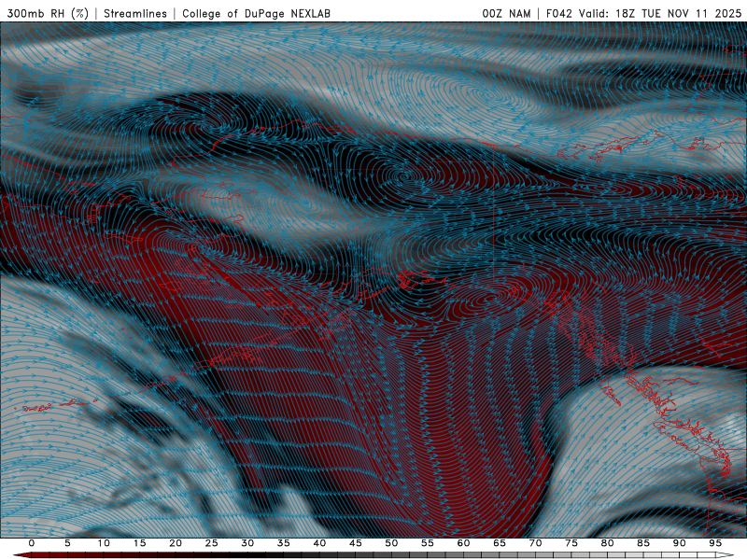This screenshot has width=747, height=560.
Task: Click the "25" tick label on the scale
Action: [x=211, y=543]
